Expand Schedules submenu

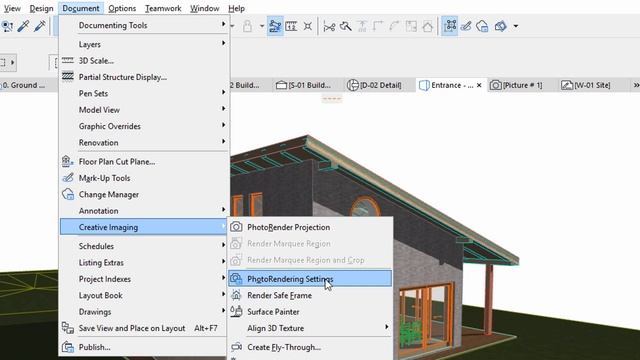pyautogui.click(x=144, y=246)
